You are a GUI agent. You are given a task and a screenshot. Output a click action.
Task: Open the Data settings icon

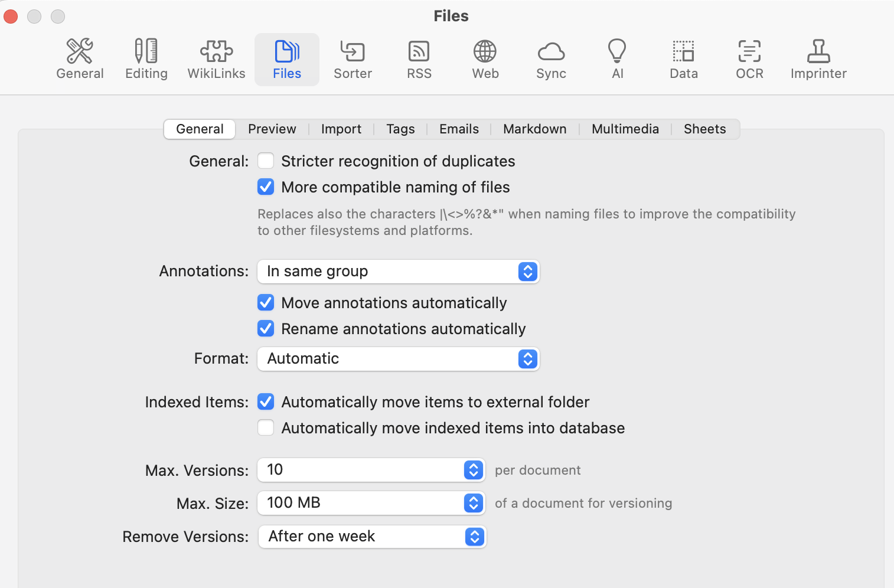tap(683, 59)
